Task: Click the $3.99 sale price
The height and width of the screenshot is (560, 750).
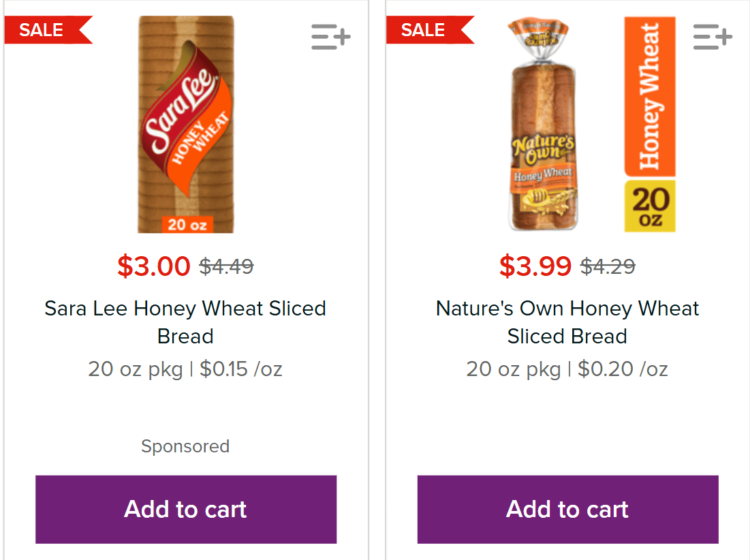Action: pos(535,266)
